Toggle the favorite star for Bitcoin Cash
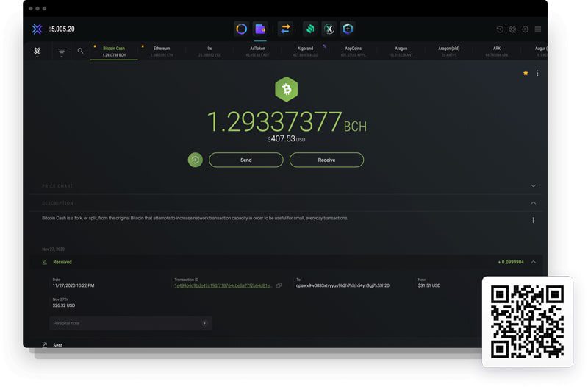This screenshot has width=588, height=387. [x=526, y=73]
